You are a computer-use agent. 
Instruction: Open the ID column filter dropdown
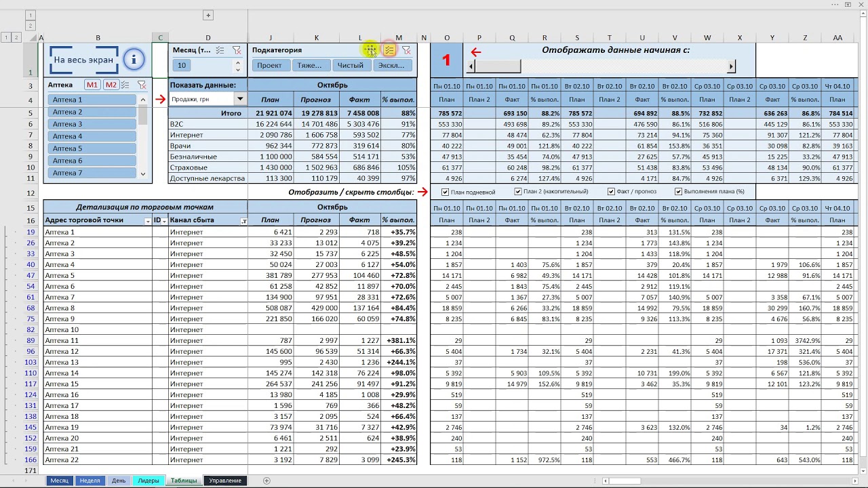pos(165,221)
